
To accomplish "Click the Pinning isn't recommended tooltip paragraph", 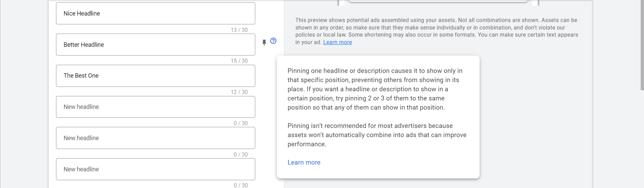I will (x=377, y=135).
